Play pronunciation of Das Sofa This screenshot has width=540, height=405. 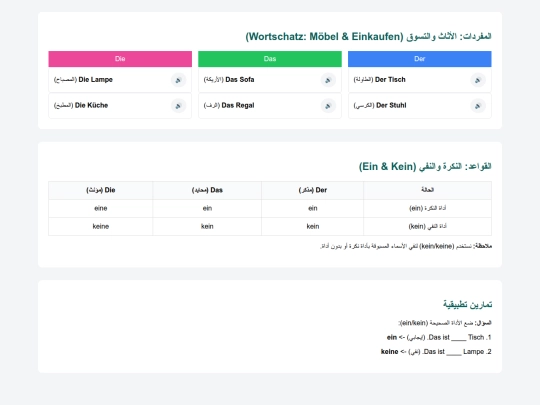328,80
